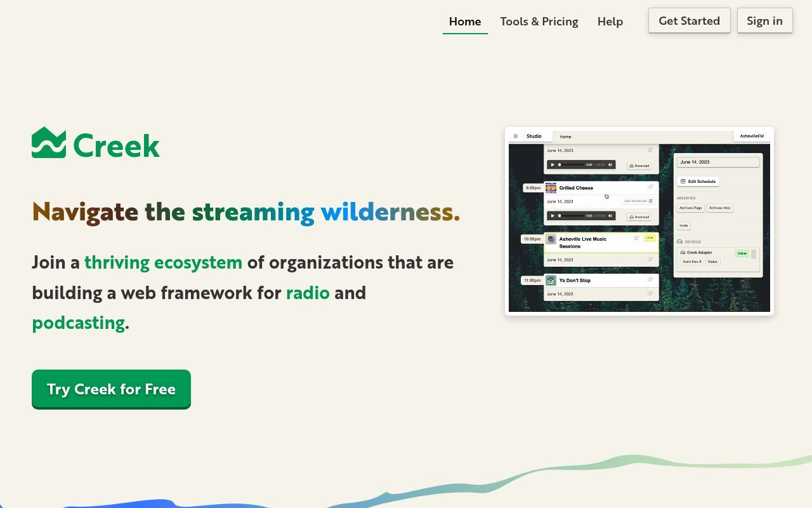This screenshot has width=812, height=508.
Task: Click the Ya Don't Stop artwork
Action: pos(551,281)
